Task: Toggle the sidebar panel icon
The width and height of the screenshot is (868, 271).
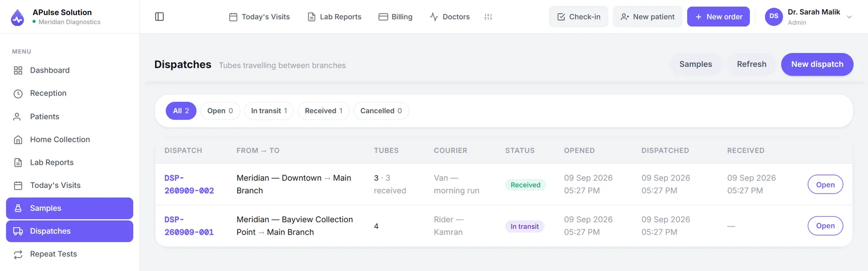Action: tap(159, 17)
